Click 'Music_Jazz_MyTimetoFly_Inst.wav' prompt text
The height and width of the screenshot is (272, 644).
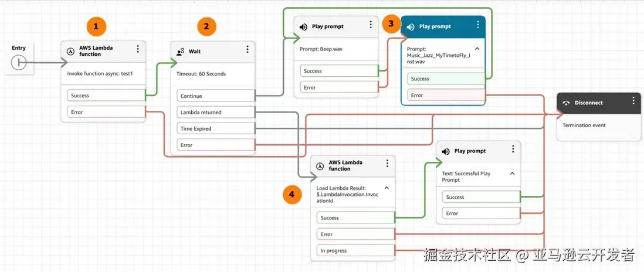(x=438, y=58)
